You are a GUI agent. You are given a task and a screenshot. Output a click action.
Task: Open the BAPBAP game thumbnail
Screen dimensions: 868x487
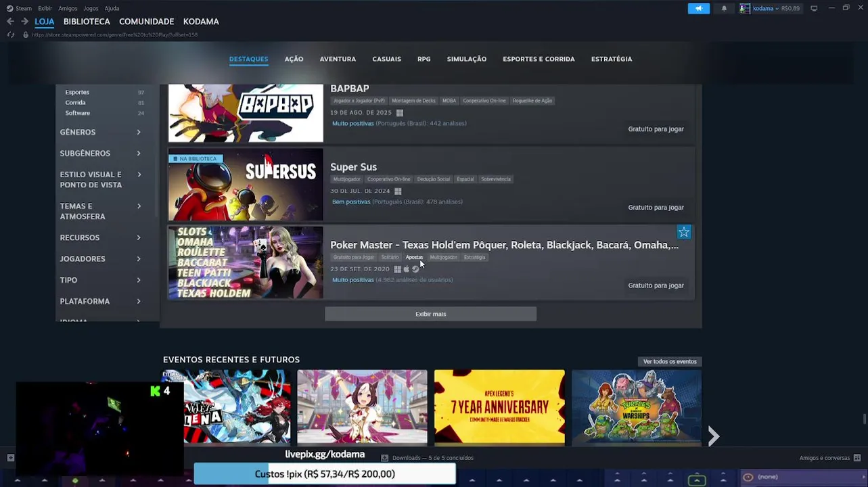pos(246,113)
